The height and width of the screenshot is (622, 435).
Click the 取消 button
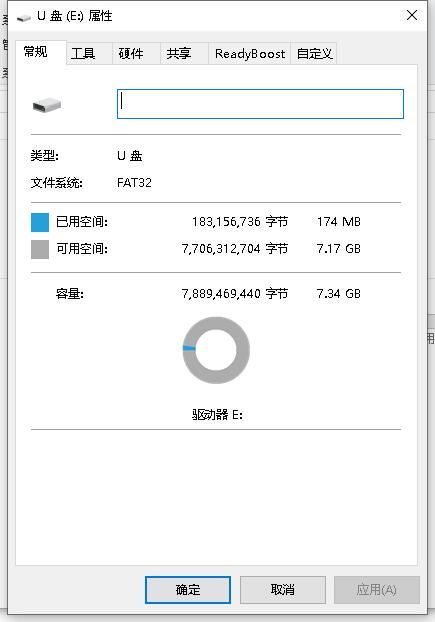(x=283, y=590)
